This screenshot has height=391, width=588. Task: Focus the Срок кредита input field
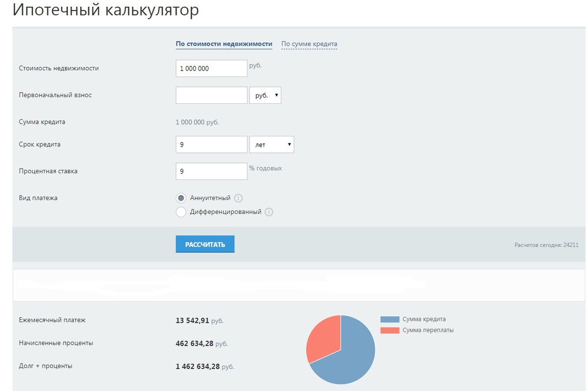click(x=212, y=145)
